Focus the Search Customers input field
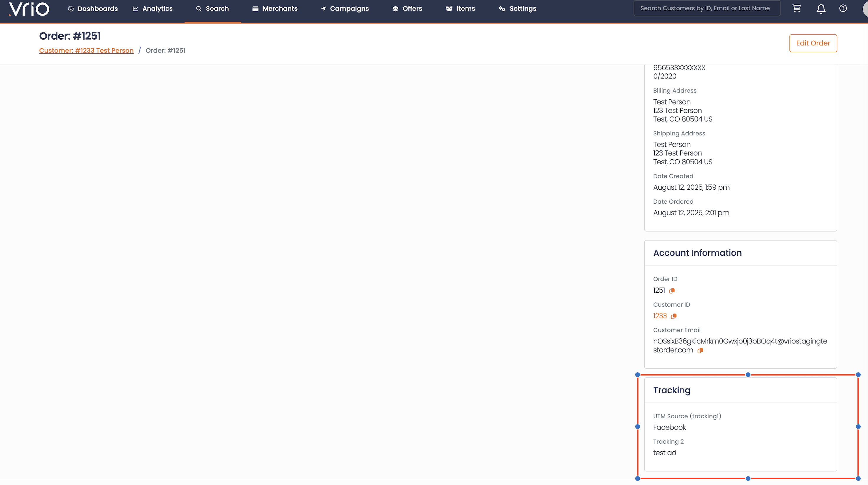868x485 pixels. click(x=707, y=9)
